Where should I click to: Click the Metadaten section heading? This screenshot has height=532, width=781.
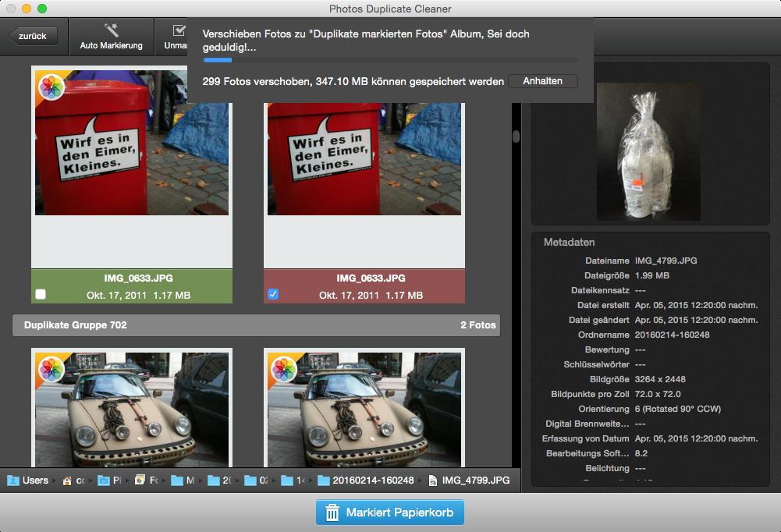pyautogui.click(x=569, y=242)
